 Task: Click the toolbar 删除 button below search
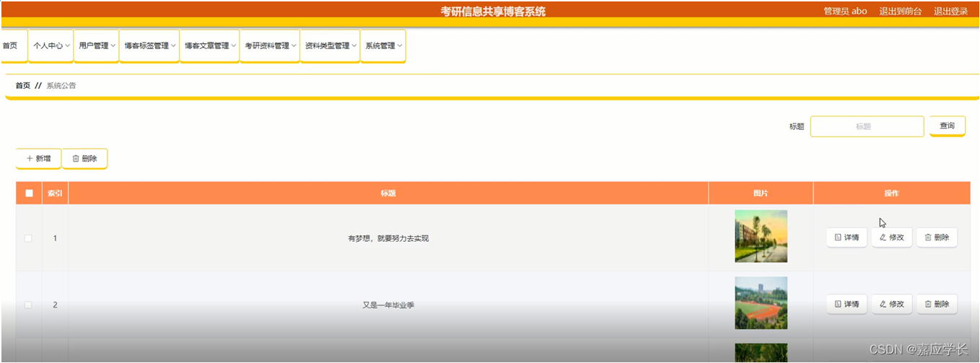[84, 159]
